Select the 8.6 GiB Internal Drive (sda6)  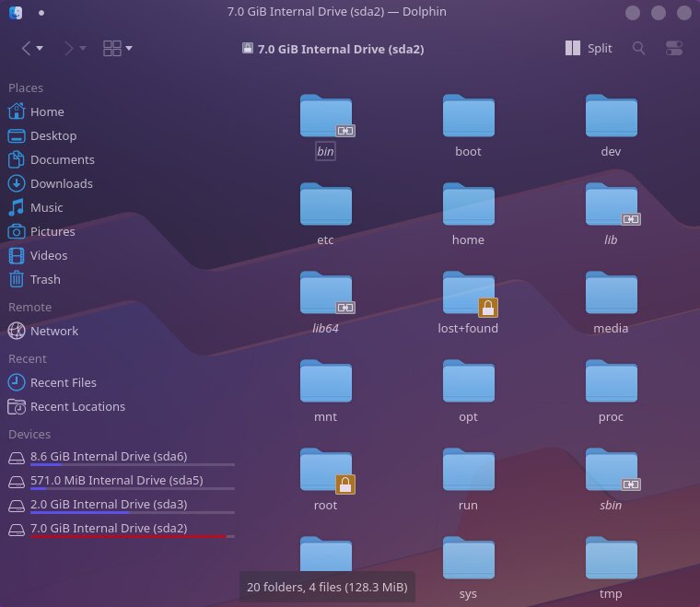(x=108, y=456)
